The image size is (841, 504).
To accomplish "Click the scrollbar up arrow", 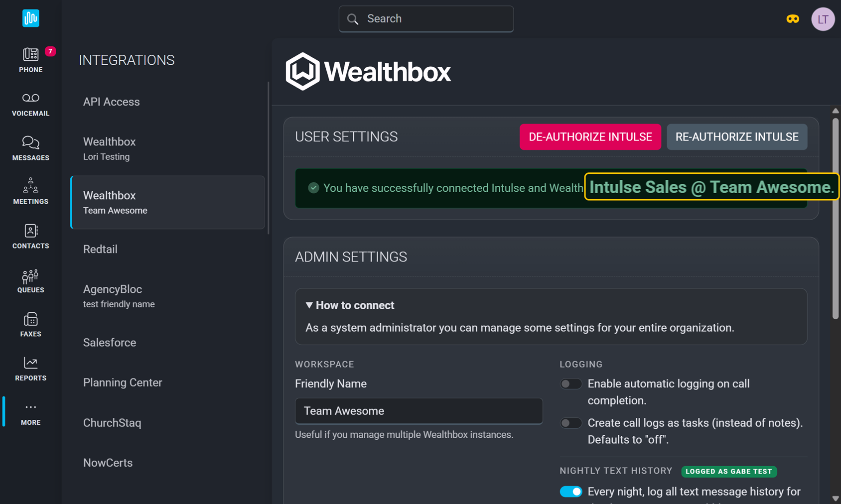I will [836, 111].
